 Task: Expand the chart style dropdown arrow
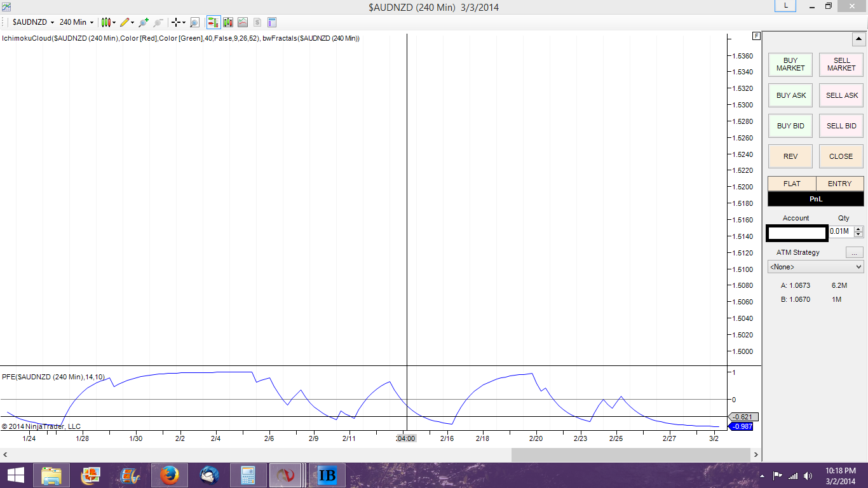[x=114, y=22]
